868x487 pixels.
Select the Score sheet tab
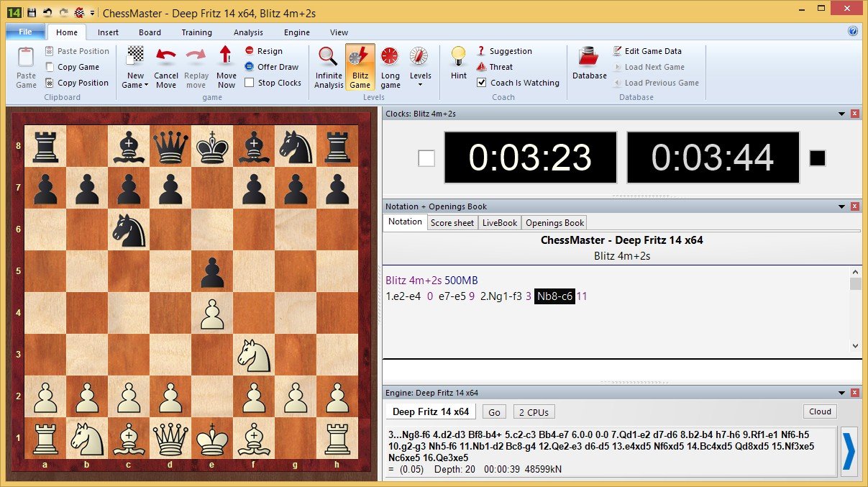(452, 223)
